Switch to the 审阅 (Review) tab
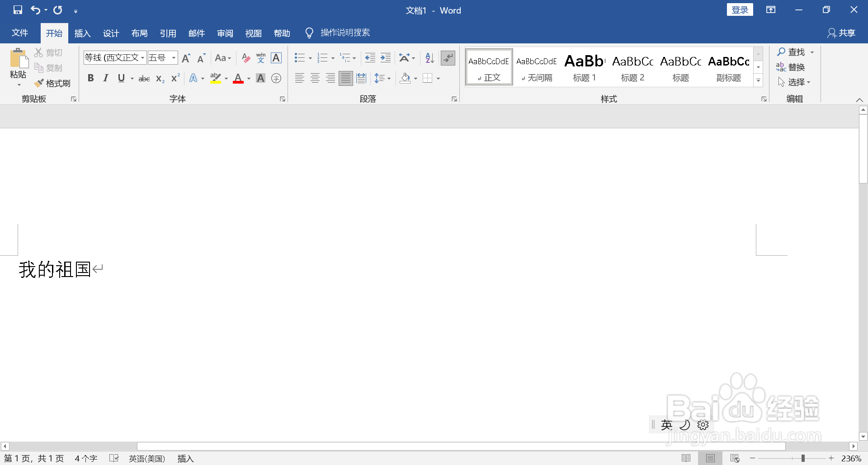The image size is (868, 465). point(225,33)
